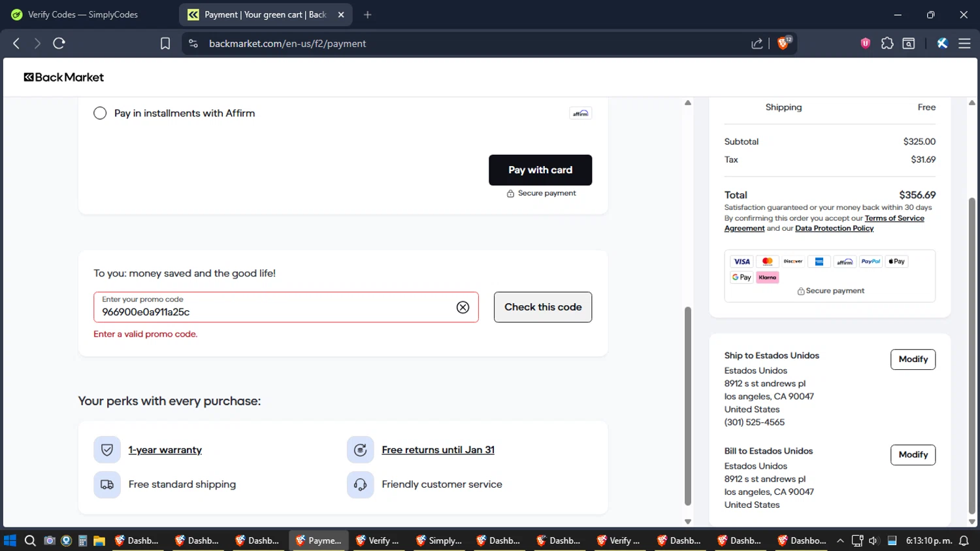Modify the Bill to address
This screenshot has height=551, width=980.
pyautogui.click(x=913, y=455)
